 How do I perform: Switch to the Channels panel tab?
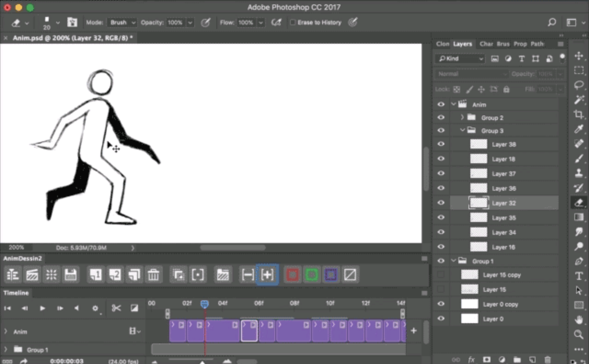pyautogui.click(x=486, y=44)
